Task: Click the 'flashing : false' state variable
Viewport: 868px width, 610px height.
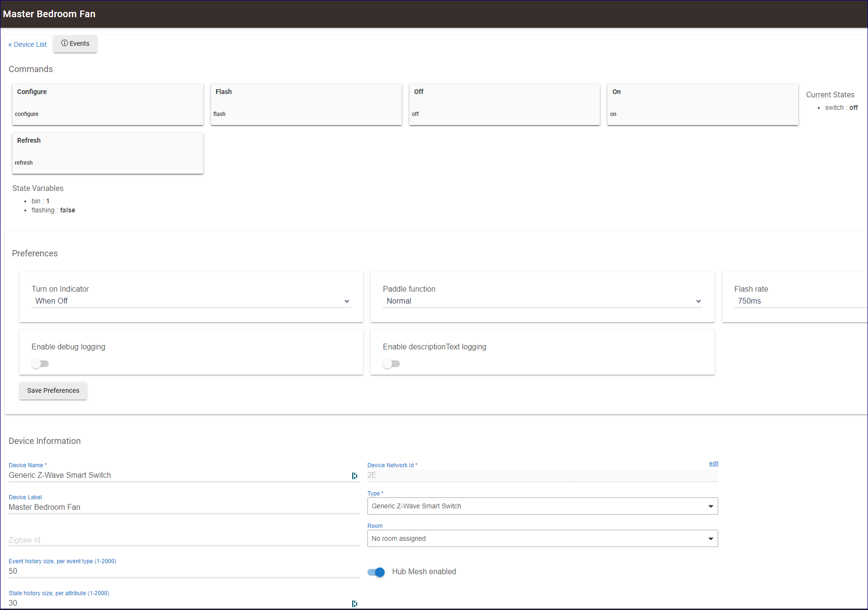Action: point(53,210)
